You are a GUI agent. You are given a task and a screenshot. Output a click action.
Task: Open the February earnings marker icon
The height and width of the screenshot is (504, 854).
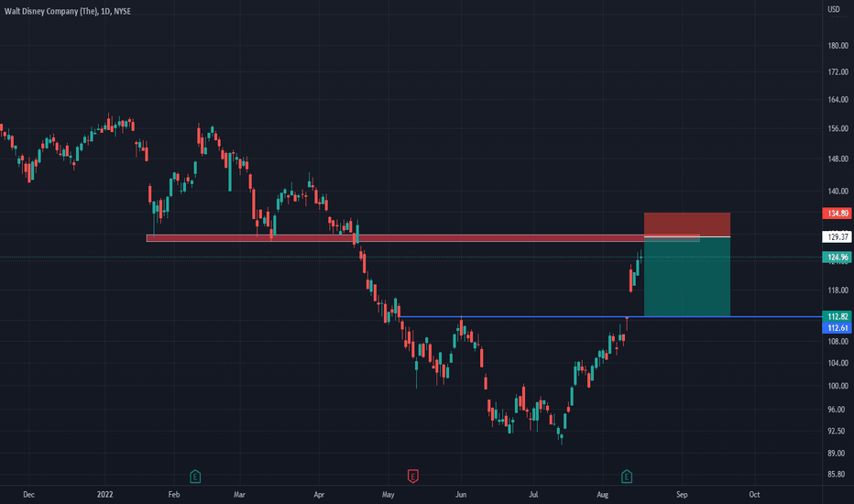click(x=195, y=477)
